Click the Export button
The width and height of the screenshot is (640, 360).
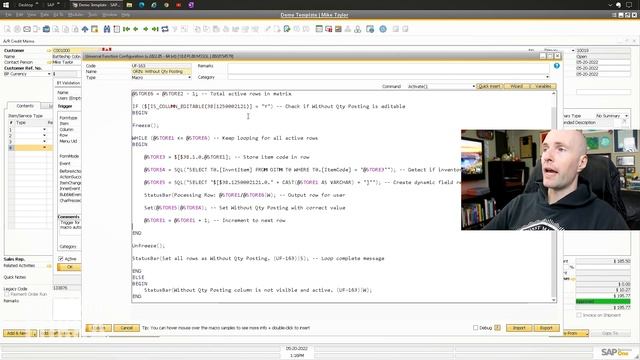[x=546, y=328]
